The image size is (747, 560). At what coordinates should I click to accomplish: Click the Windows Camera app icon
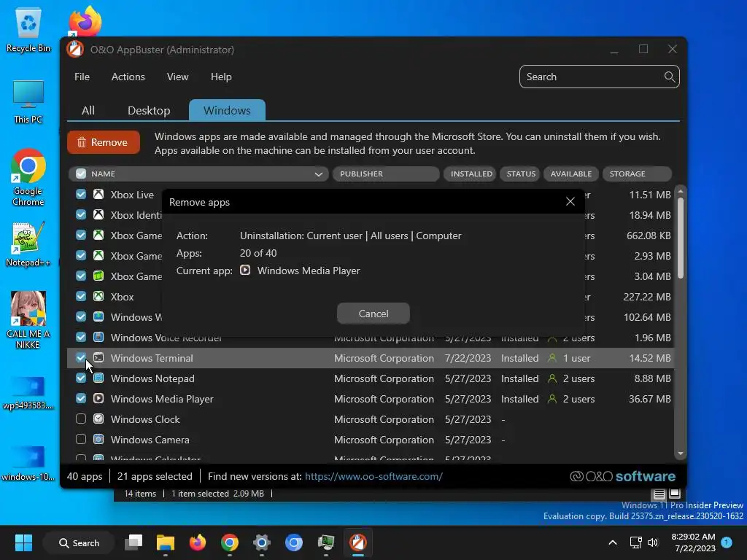coord(98,440)
